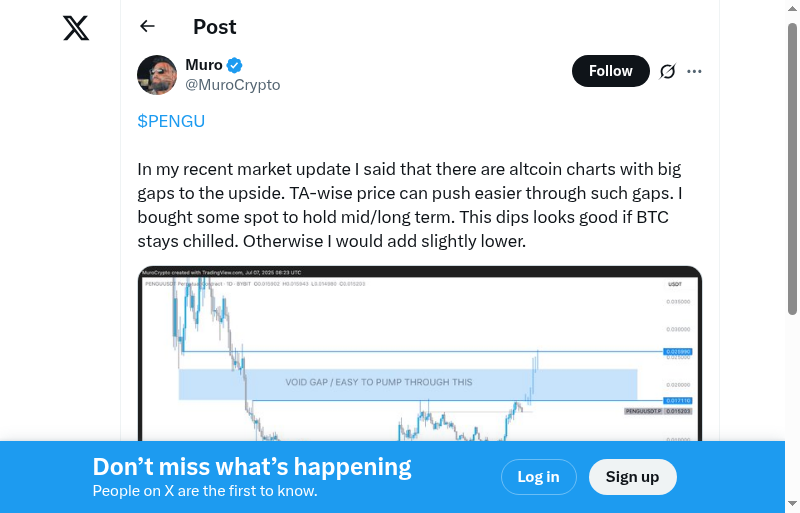
Task: Open the post's More options menu
Action: point(695,71)
